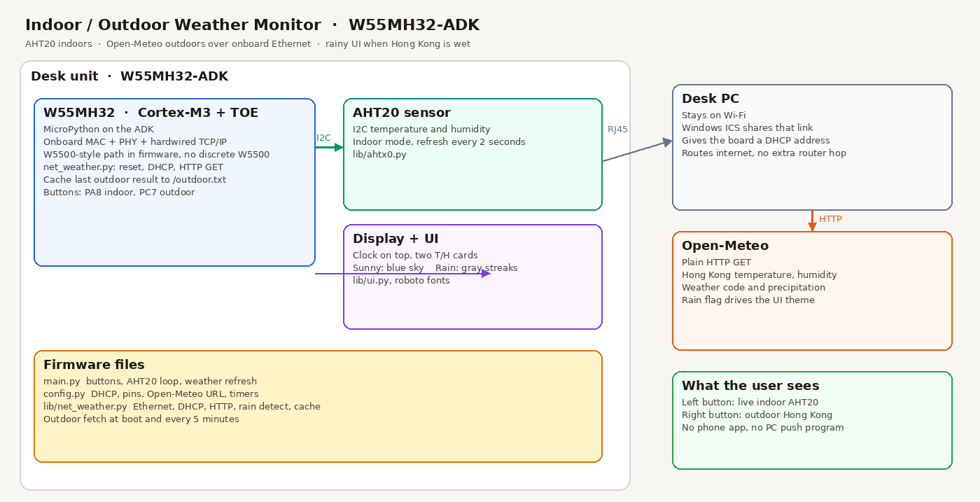Click 'No phone app, no PC push program'
Image resolution: width=980 pixels, height=502 pixels.
point(763,428)
